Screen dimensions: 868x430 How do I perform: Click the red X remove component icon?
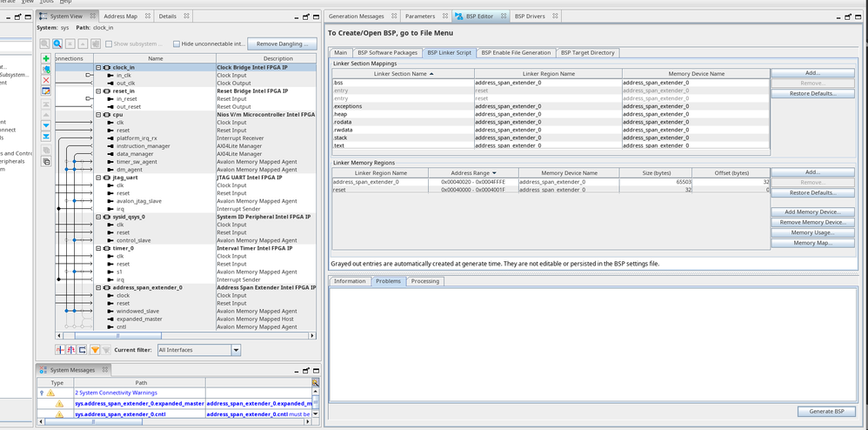(x=46, y=80)
